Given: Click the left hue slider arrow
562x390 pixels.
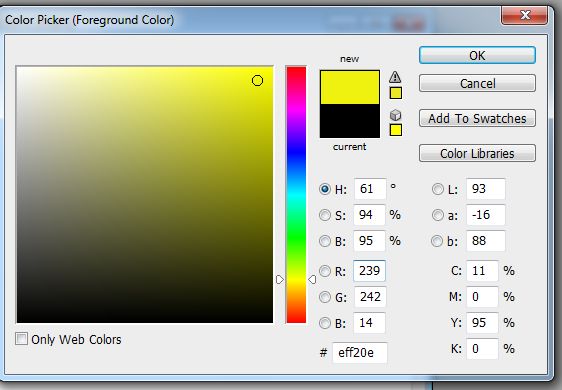Looking at the screenshot, I should [x=280, y=279].
